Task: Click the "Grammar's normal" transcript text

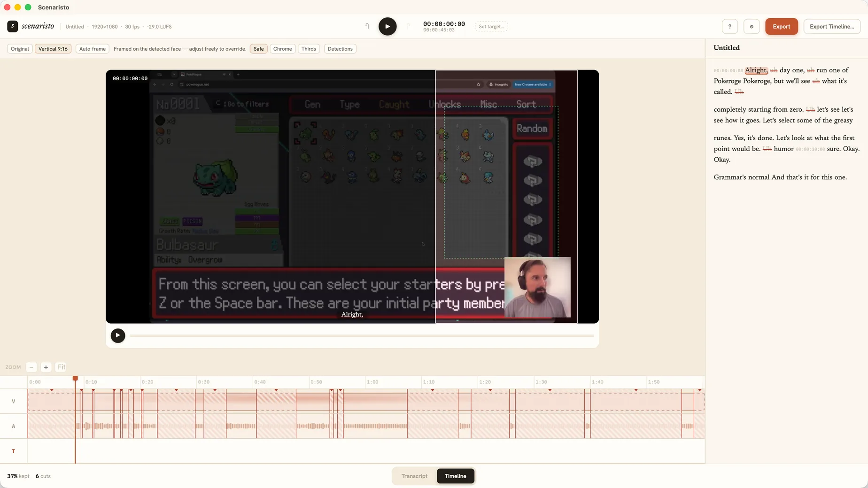Action: [742, 177]
